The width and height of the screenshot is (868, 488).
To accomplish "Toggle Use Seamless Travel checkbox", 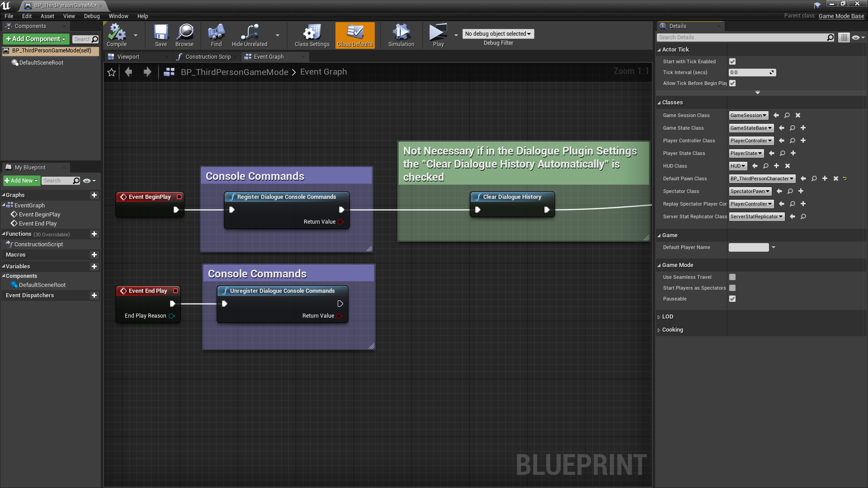I will pos(732,277).
